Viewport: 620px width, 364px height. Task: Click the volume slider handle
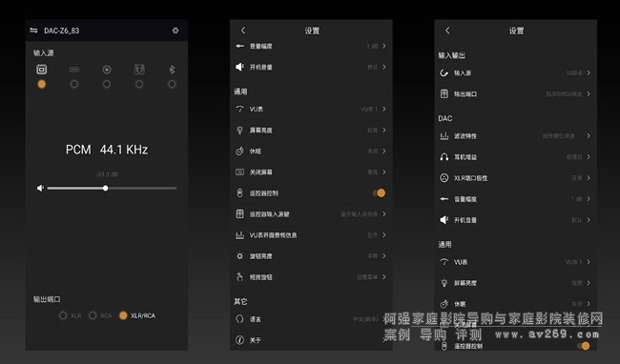(x=105, y=189)
